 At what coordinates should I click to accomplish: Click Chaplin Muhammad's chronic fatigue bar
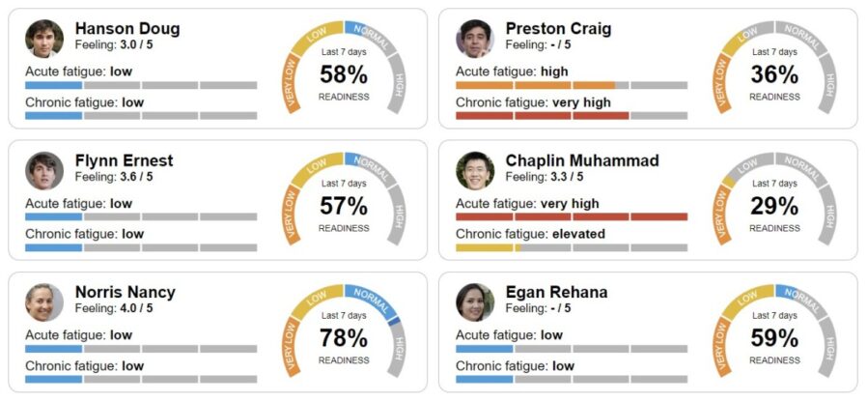(572, 247)
